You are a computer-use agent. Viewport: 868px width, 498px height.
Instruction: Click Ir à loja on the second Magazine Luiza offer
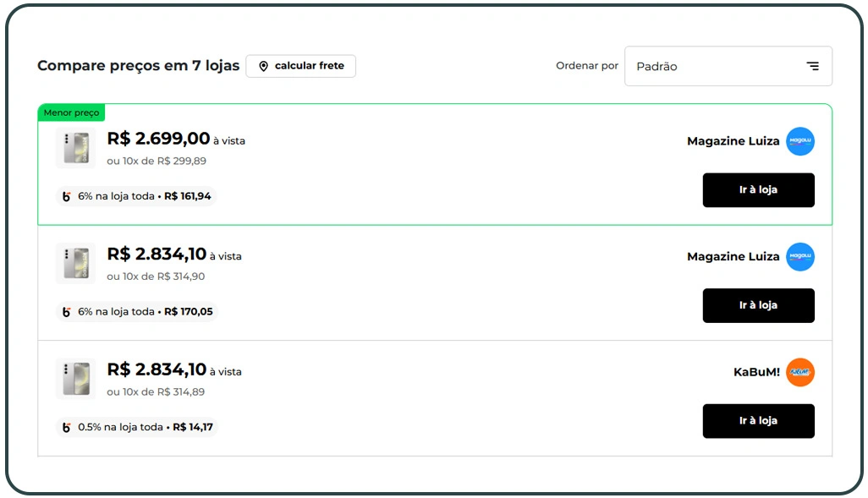758,305
